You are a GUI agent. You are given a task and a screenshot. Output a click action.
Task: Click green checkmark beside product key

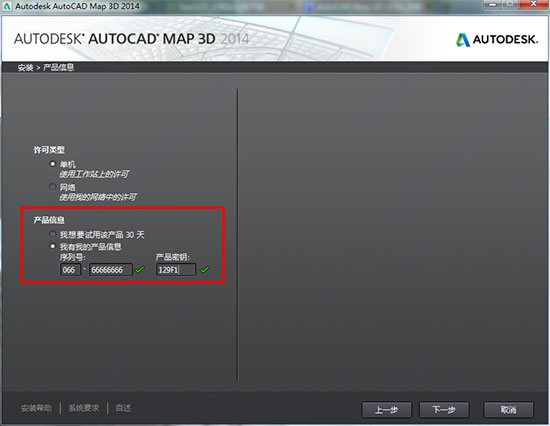pyautogui.click(x=204, y=269)
